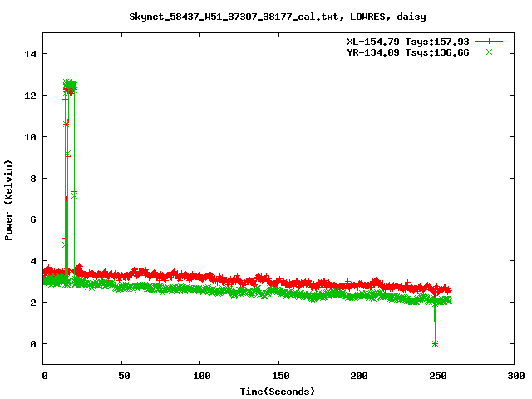Click the y-axis tick label 2

(33, 303)
